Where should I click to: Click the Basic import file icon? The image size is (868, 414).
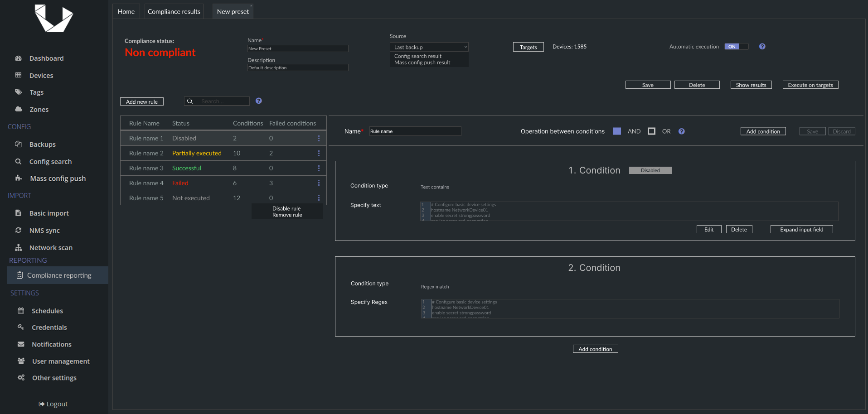click(x=19, y=213)
